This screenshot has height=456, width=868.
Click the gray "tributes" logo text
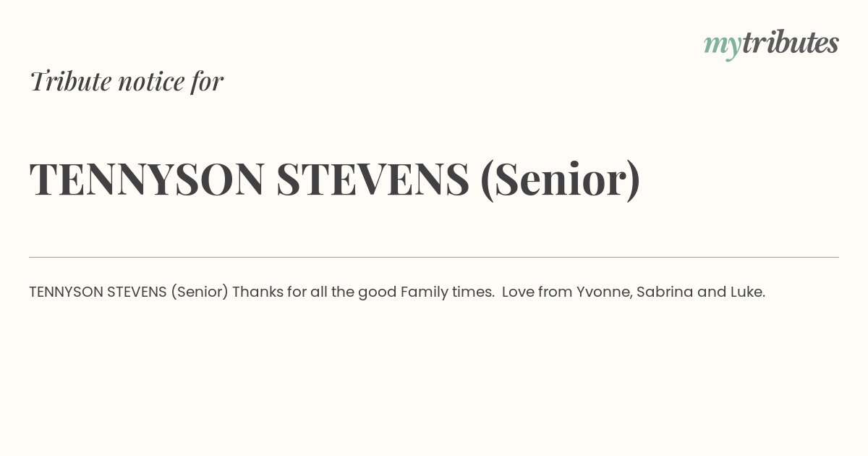pos(791,43)
